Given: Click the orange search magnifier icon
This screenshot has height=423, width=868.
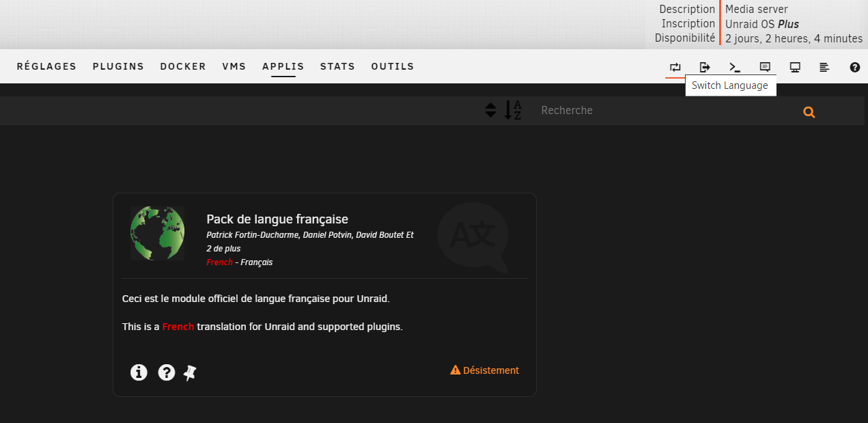Looking at the screenshot, I should click(x=809, y=113).
